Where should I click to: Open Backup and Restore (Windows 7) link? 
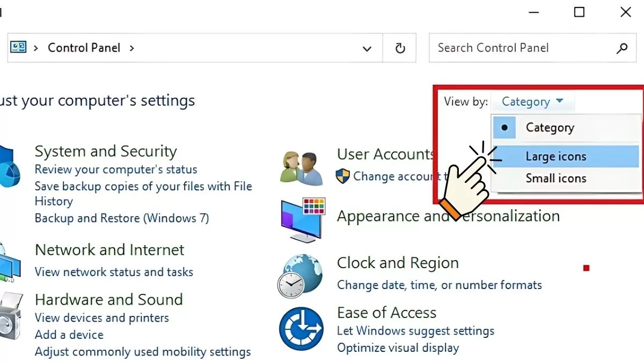coord(122,218)
